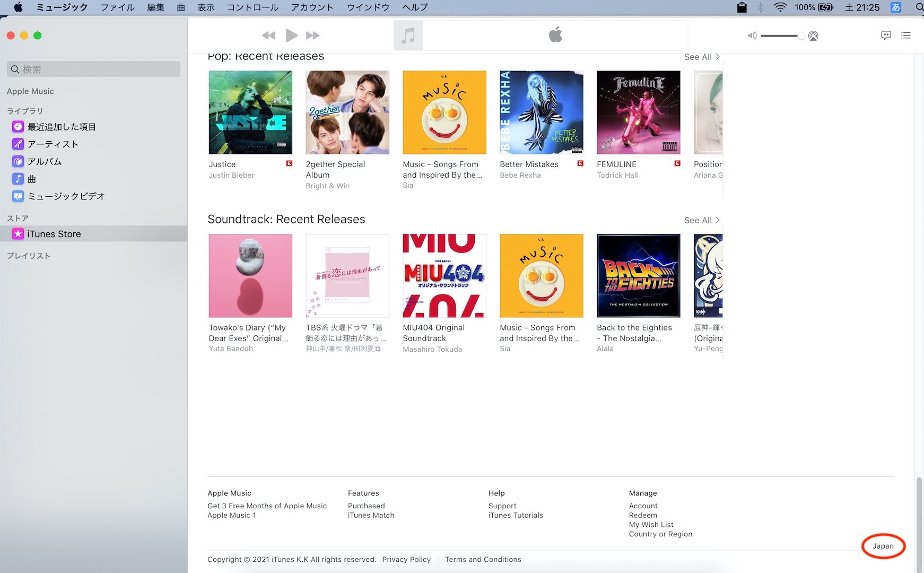The width and height of the screenshot is (924, 573).
Task: Click the previous track rewind button
Action: pyautogui.click(x=268, y=36)
